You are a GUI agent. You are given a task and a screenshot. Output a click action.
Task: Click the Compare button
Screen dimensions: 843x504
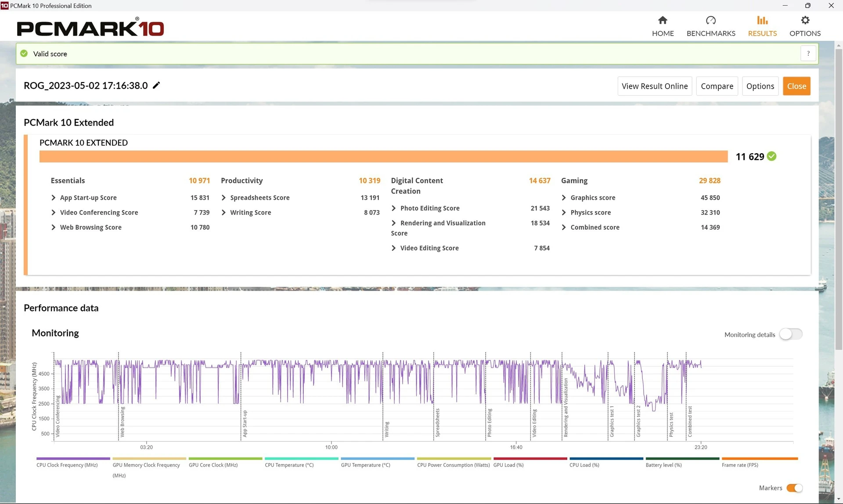click(x=717, y=86)
